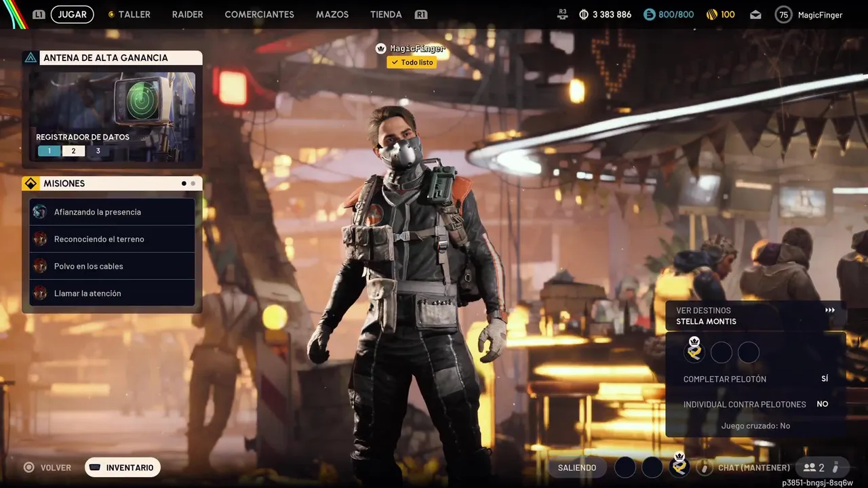Go to the RAIDER tab
The width and height of the screenshot is (868, 488).
187,14
